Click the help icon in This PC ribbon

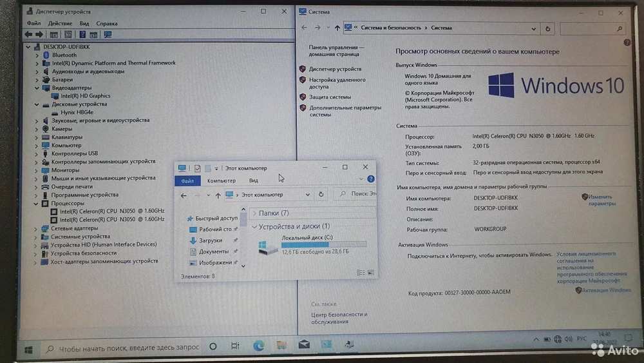(x=370, y=179)
